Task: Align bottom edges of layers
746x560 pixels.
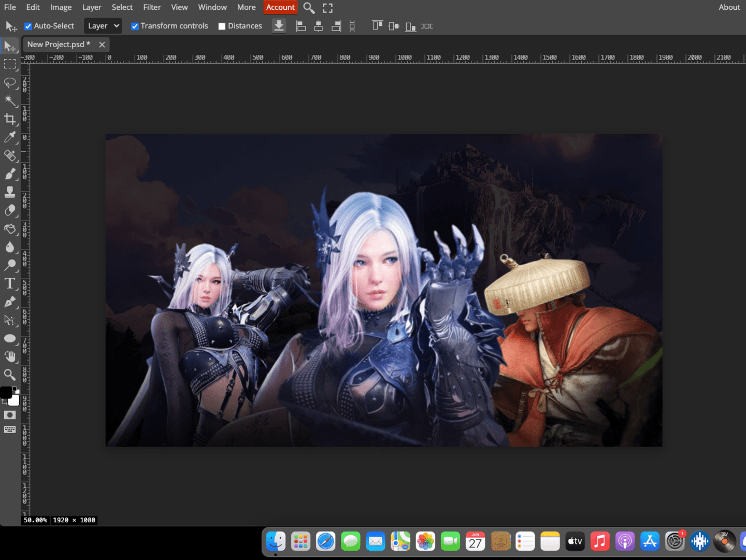Action: click(x=411, y=26)
